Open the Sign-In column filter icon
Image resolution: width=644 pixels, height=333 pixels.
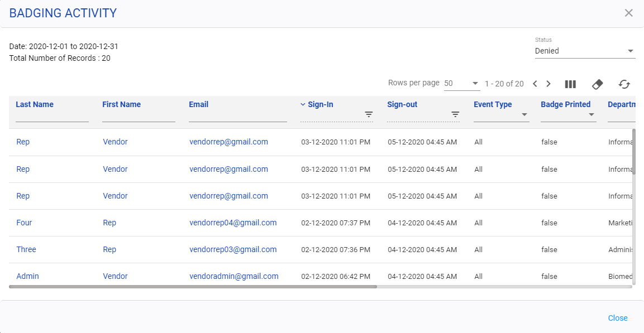click(369, 114)
